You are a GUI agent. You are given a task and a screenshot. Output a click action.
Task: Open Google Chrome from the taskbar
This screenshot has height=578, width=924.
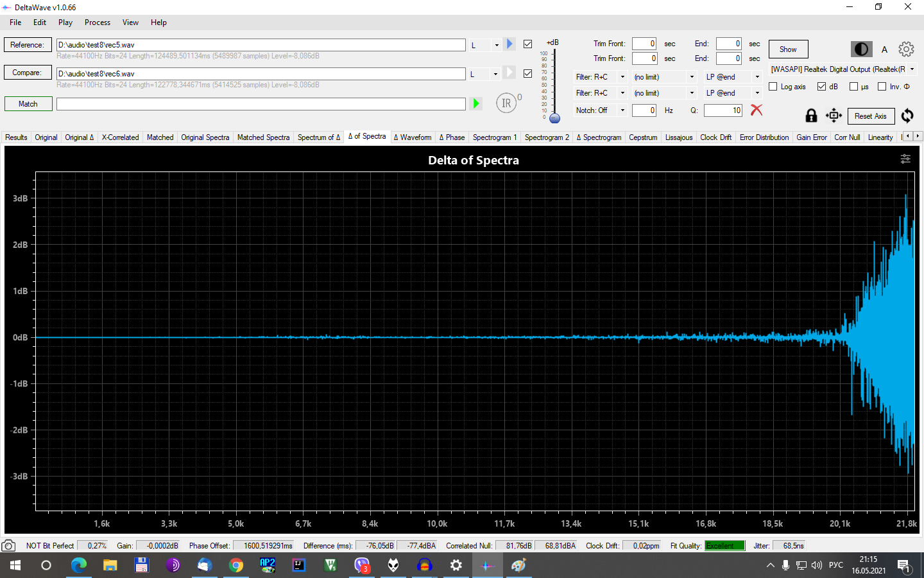coord(236,565)
